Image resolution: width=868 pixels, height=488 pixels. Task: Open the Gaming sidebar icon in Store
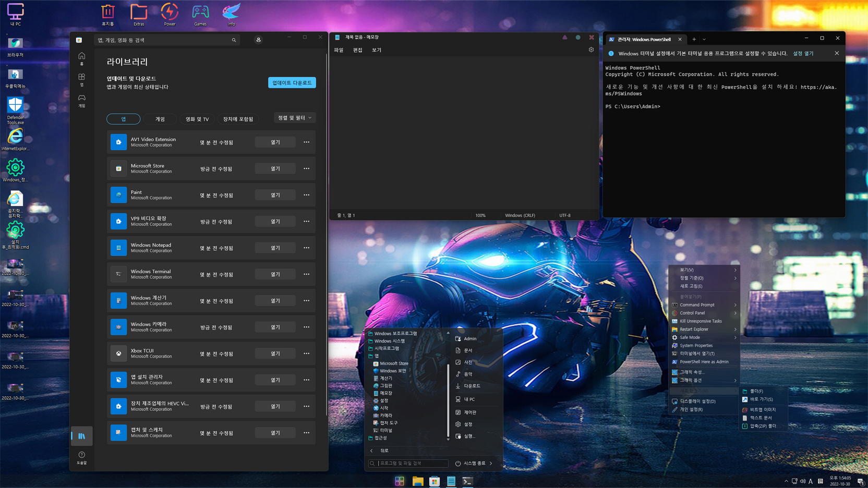[82, 101]
